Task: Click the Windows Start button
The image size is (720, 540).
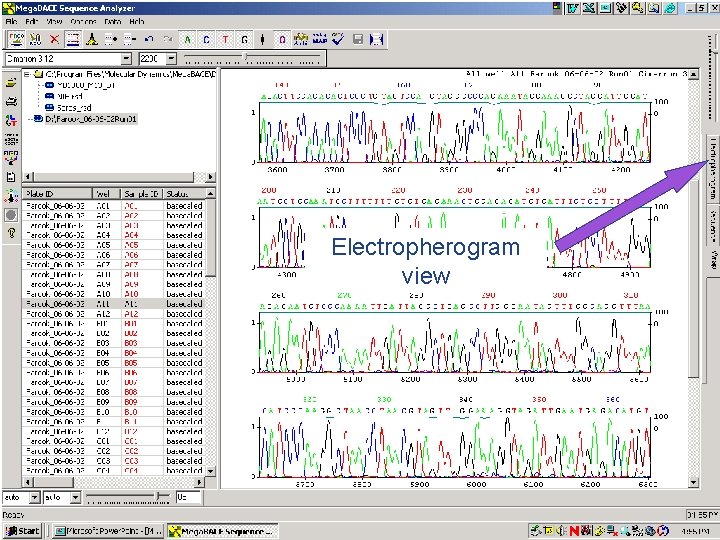Action: point(22,531)
